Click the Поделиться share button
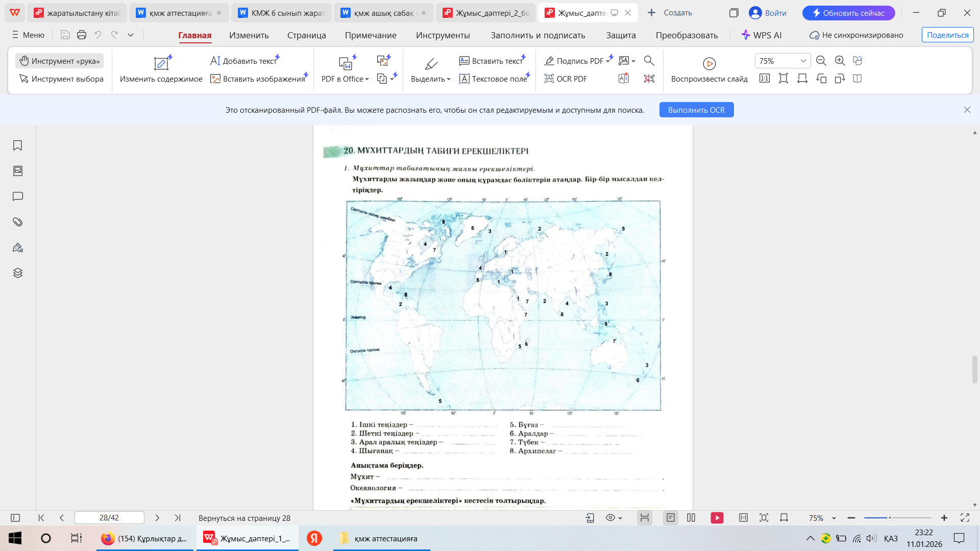The width and height of the screenshot is (980, 551). [947, 35]
